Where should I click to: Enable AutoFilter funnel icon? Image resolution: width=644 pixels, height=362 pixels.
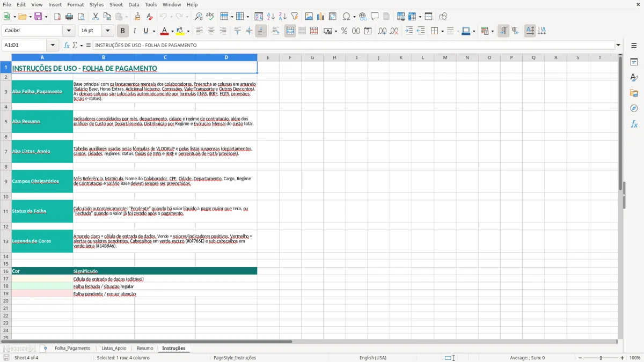295,17
